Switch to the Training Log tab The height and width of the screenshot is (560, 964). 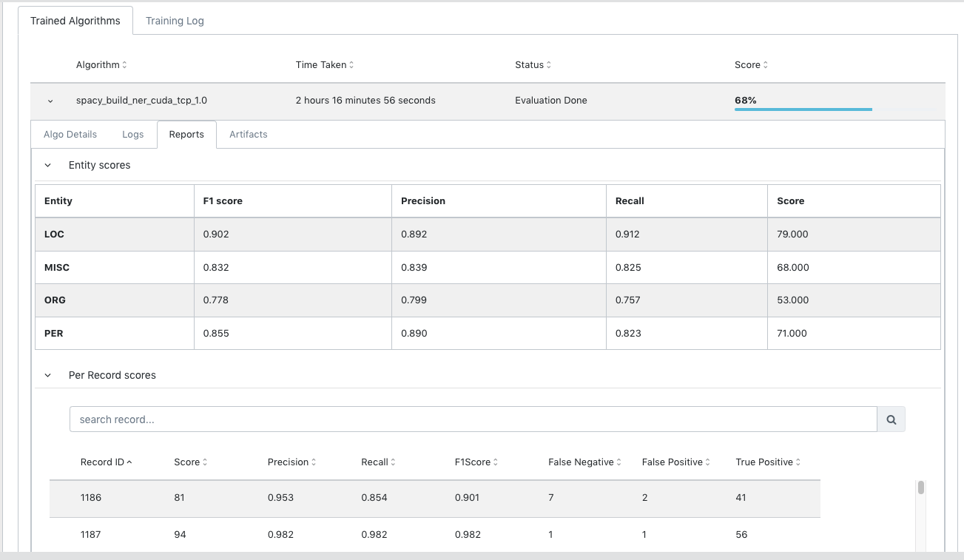pyautogui.click(x=175, y=21)
